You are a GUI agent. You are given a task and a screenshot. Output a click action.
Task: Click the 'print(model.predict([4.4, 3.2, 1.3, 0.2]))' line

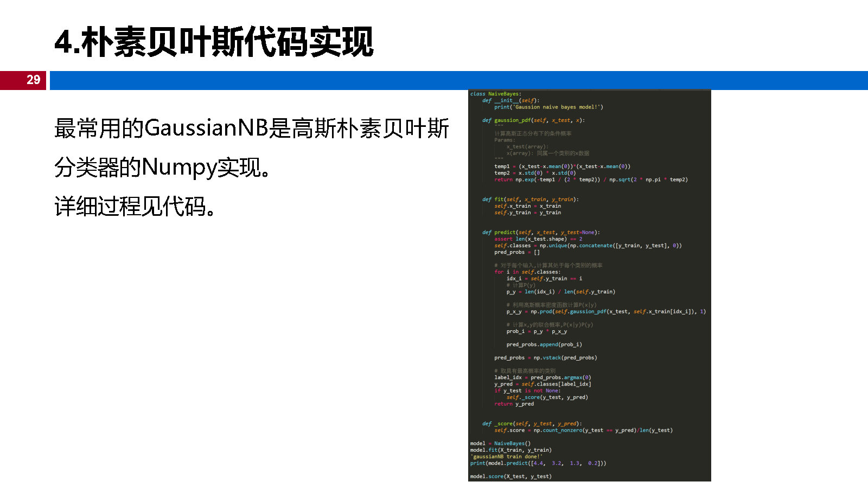(x=538, y=463)
